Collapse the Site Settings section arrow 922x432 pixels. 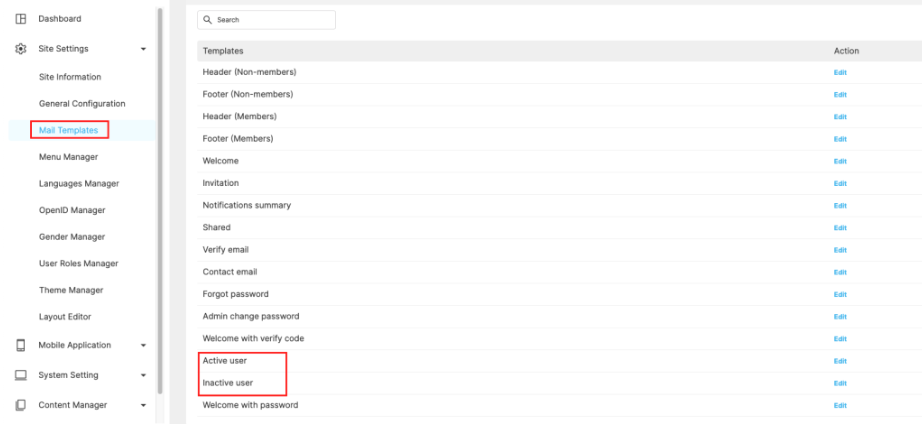click(143, 49)
